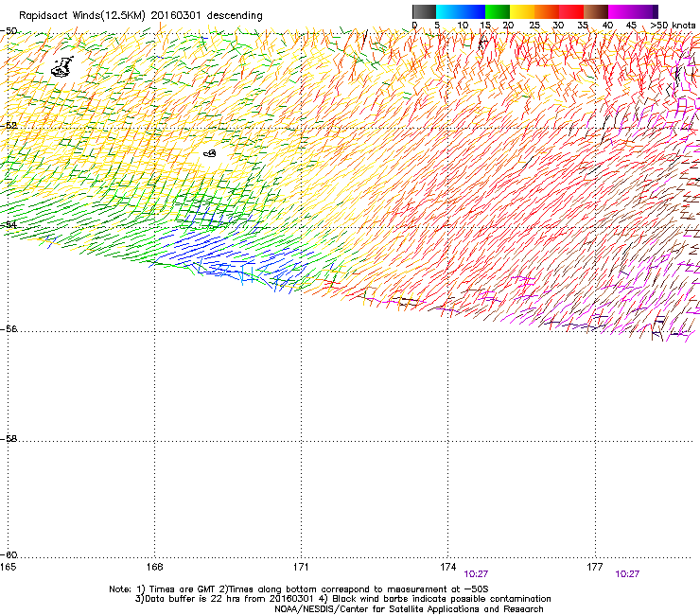Screen dimensions: 700x615
Task: Click the larger island outline near 50S
Action: (x=62, y=67)
